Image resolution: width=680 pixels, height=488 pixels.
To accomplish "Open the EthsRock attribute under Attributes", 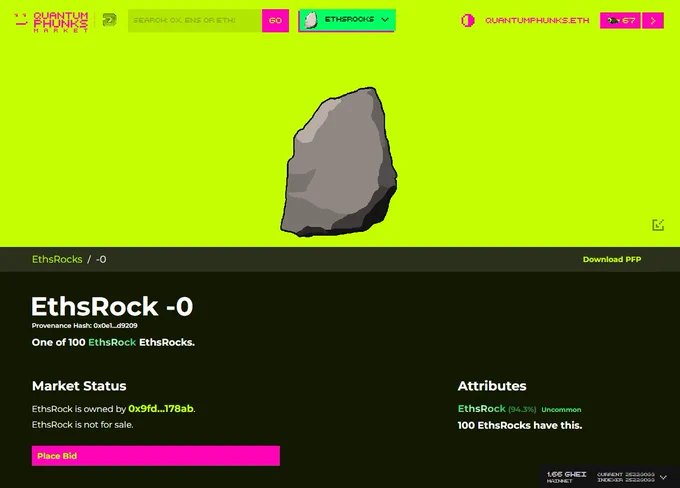I will 481,409.
